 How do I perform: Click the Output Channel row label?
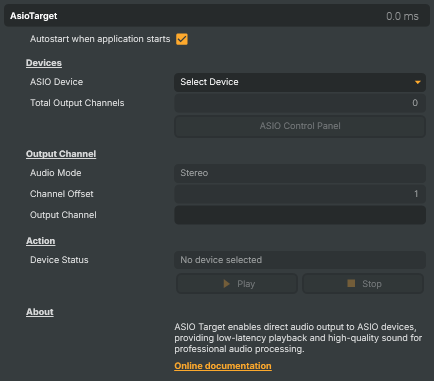(63, 215)
